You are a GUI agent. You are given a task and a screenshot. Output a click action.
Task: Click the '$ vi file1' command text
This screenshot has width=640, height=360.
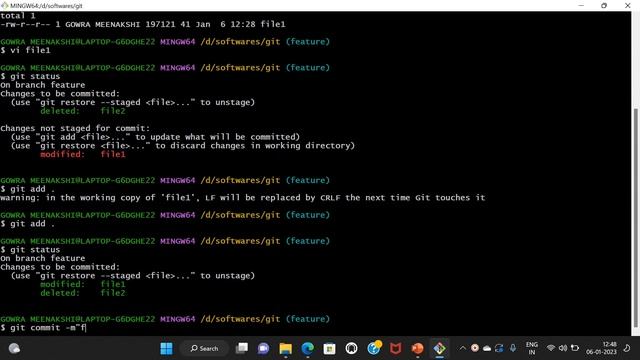25,50
